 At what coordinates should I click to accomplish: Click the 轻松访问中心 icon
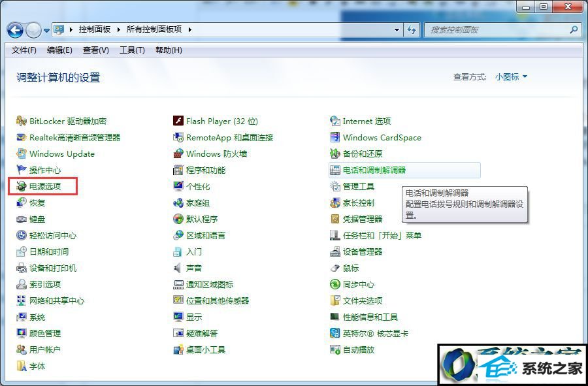tap(22, 235)
